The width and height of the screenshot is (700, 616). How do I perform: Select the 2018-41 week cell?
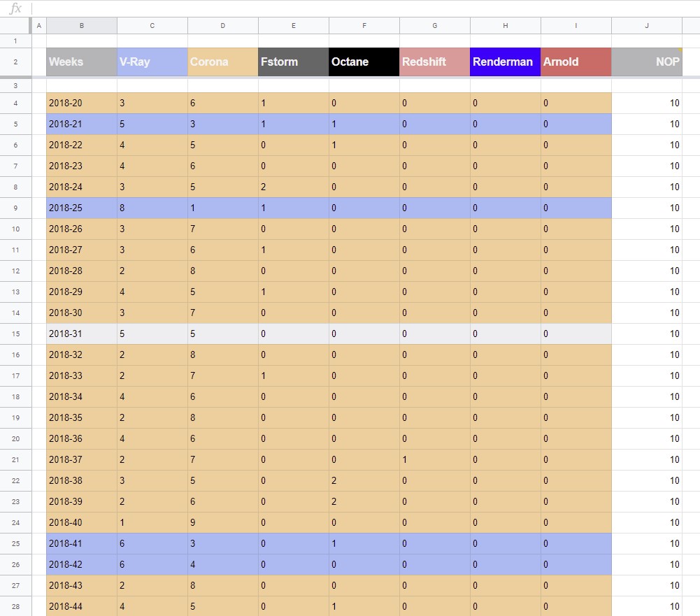82,544
